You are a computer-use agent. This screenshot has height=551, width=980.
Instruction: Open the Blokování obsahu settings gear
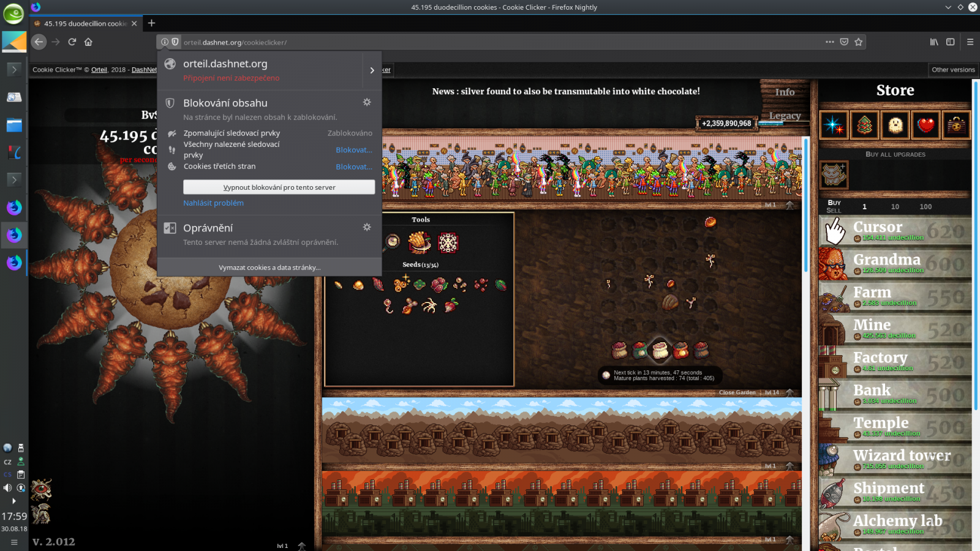[x=367, y=102]
